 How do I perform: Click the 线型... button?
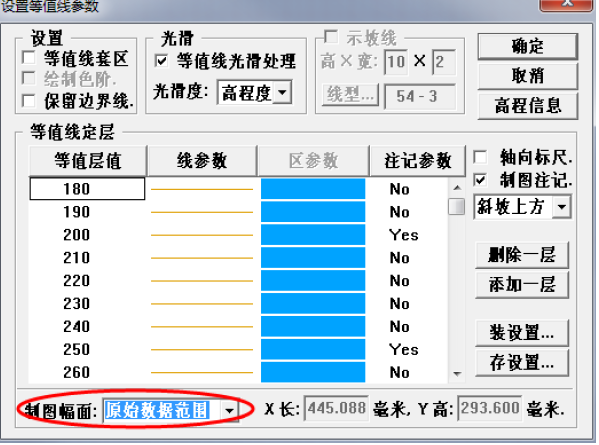tap(350, 95)
